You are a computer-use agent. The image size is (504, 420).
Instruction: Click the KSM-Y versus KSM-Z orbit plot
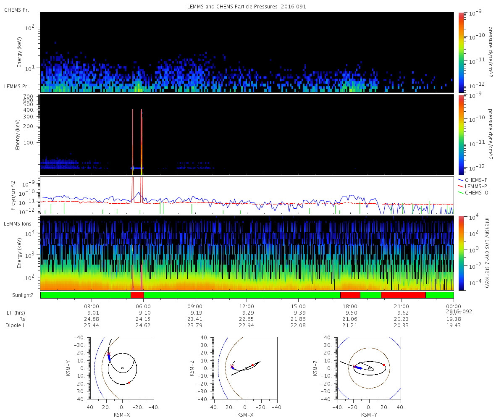pos(369,367)
